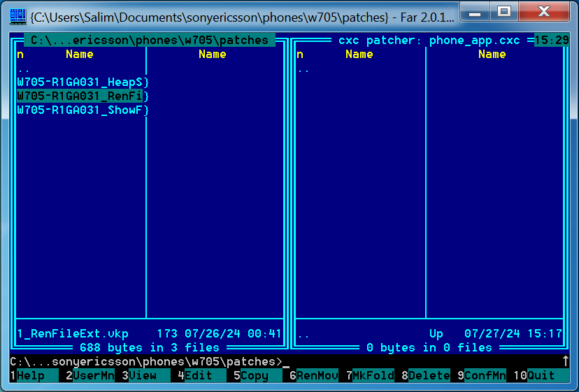Click the 3 View function key
Viewport: 579px width, 392px height.
(146, 375)
